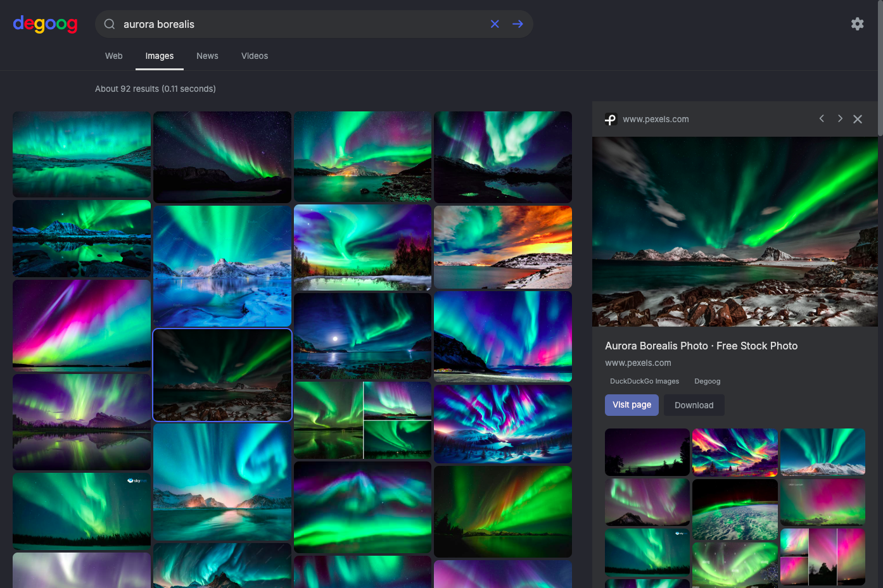Select the Images tab
Viewport: 883px width, 588px height.
(x=160, y=56)
